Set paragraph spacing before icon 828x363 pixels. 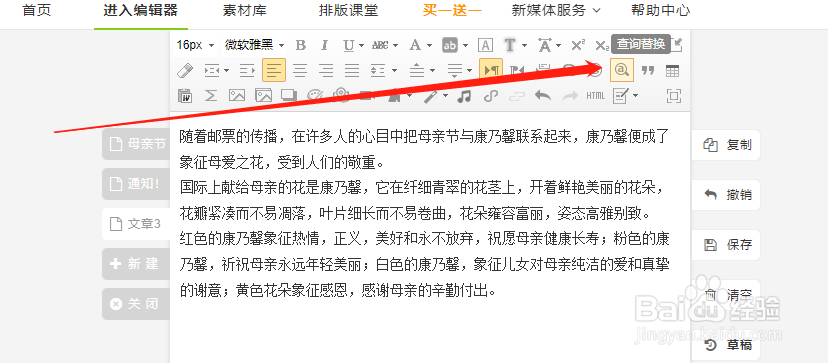point(418,70)
